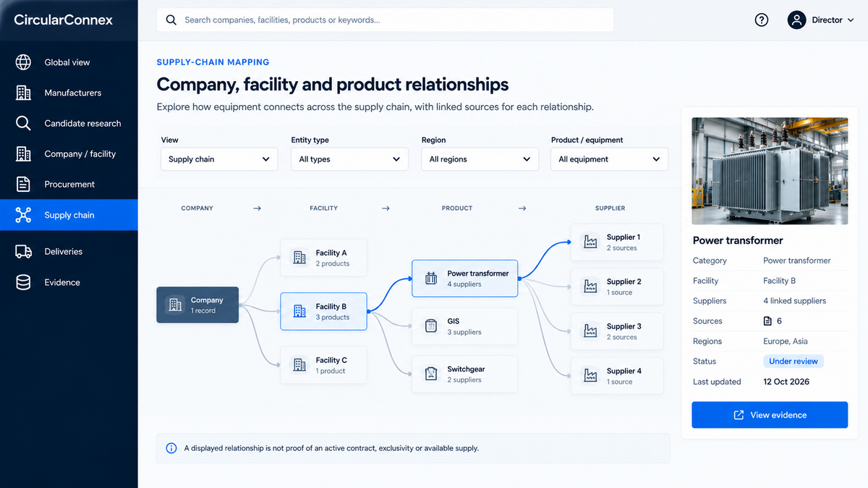Open the View dropdown showing Supply chain

pos(219,159)
